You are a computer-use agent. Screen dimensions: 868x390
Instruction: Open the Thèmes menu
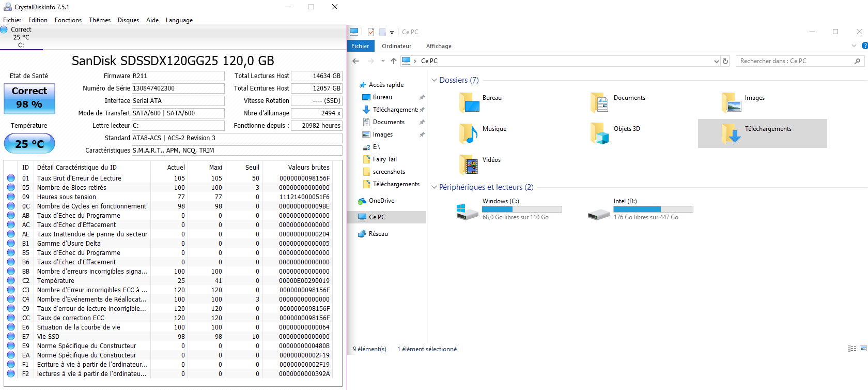[100, 20]
